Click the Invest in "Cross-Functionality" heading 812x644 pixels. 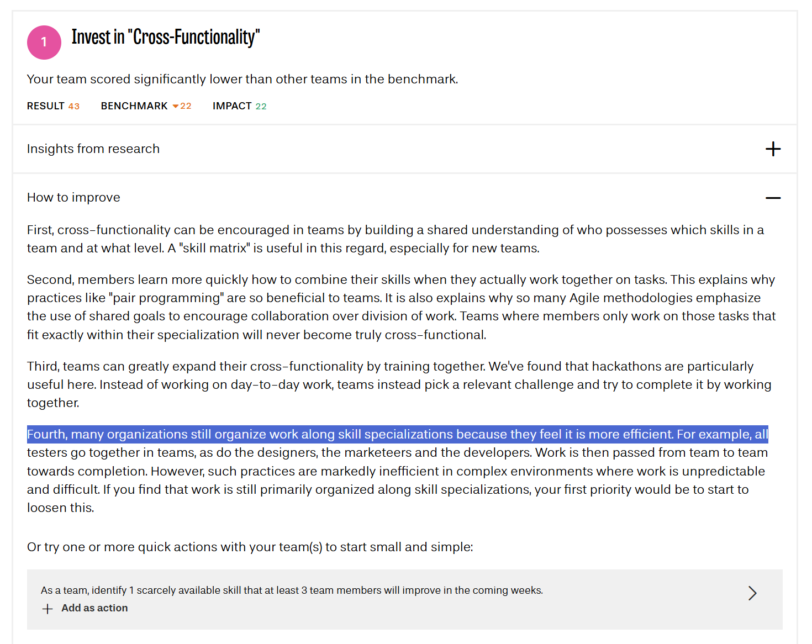click(166, 38)
